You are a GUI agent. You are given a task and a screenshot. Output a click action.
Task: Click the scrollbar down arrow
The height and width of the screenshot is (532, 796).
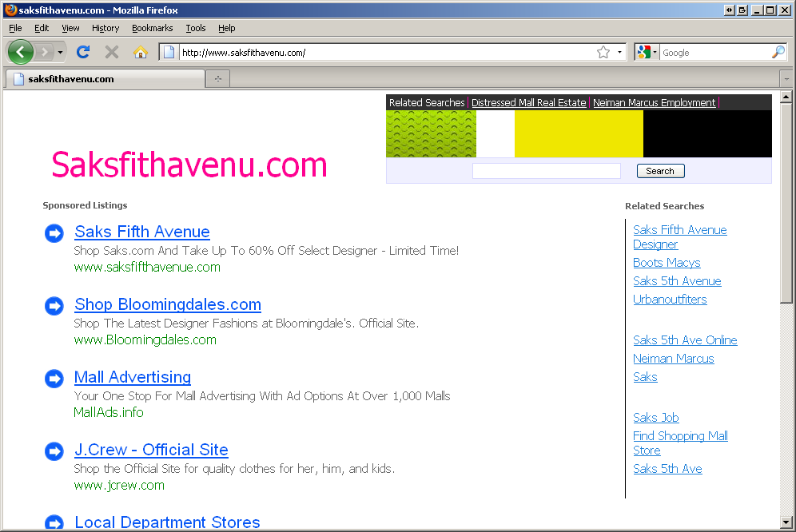pyautogui.click(x=786, y=522)
